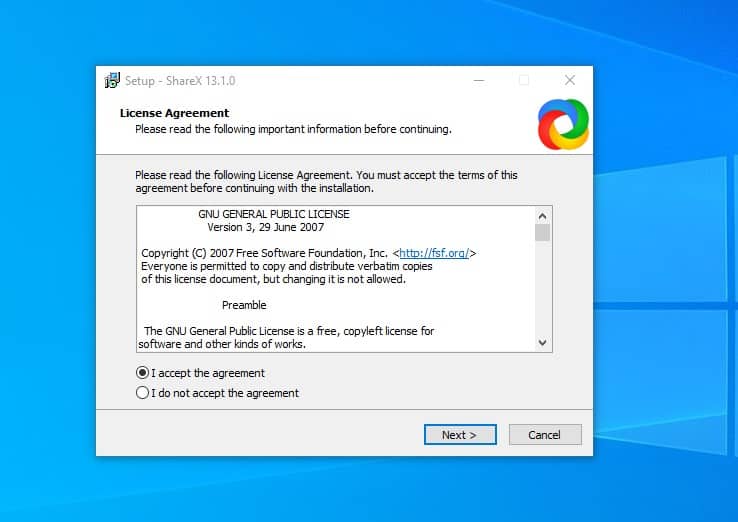Click the license scrollbar down arrow

click(542, 343)
